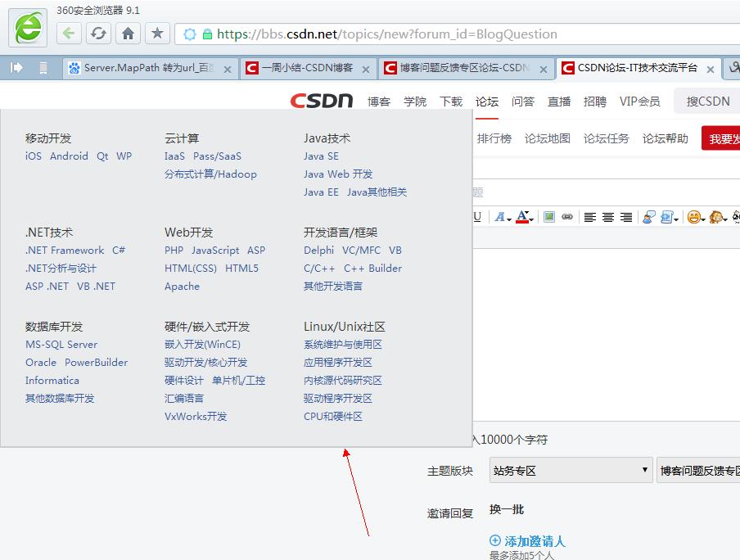This screenshot has width=740, height=560.
Task: Open the monkey emoticon picker
Action: (718, 217)
